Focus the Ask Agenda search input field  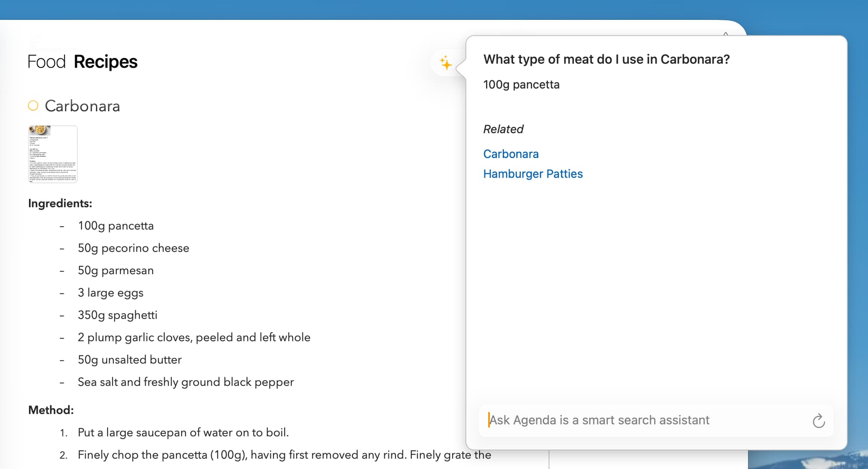646,420
